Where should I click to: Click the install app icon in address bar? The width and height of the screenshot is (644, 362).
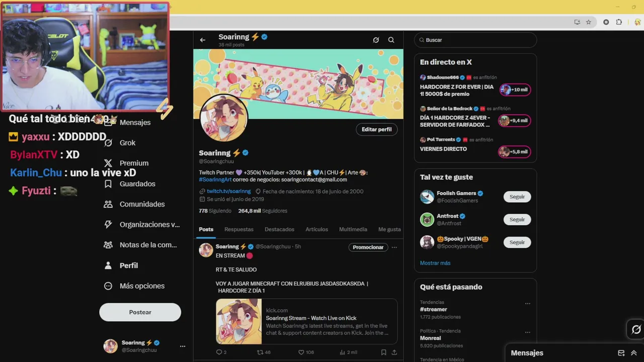[x=577, y=22]
